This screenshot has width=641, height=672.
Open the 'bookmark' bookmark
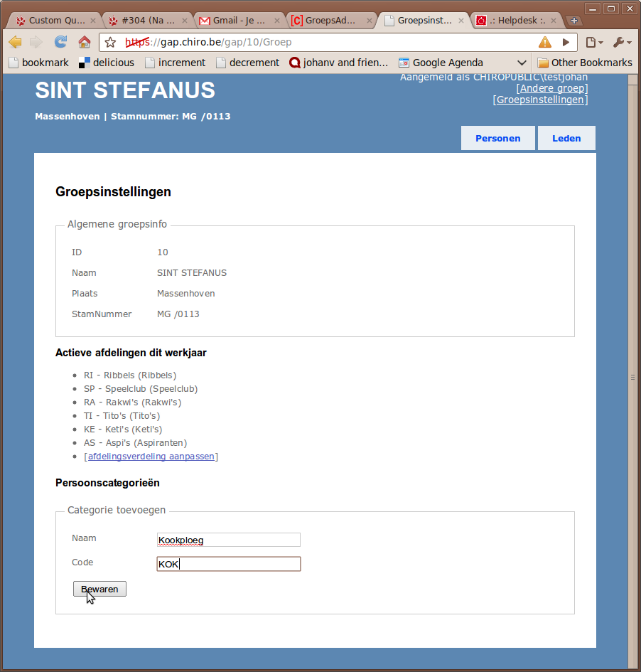click(x=38, y=63)
